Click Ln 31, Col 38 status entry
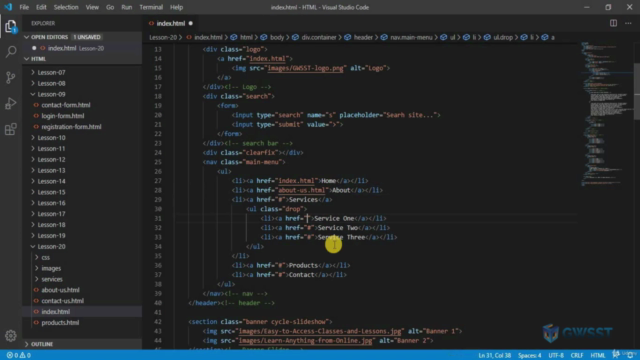The image size is (640, 360). point(494,356)
